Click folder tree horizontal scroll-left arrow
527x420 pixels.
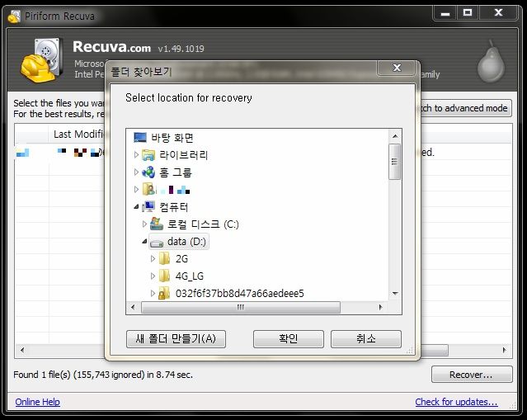point(133,307)
